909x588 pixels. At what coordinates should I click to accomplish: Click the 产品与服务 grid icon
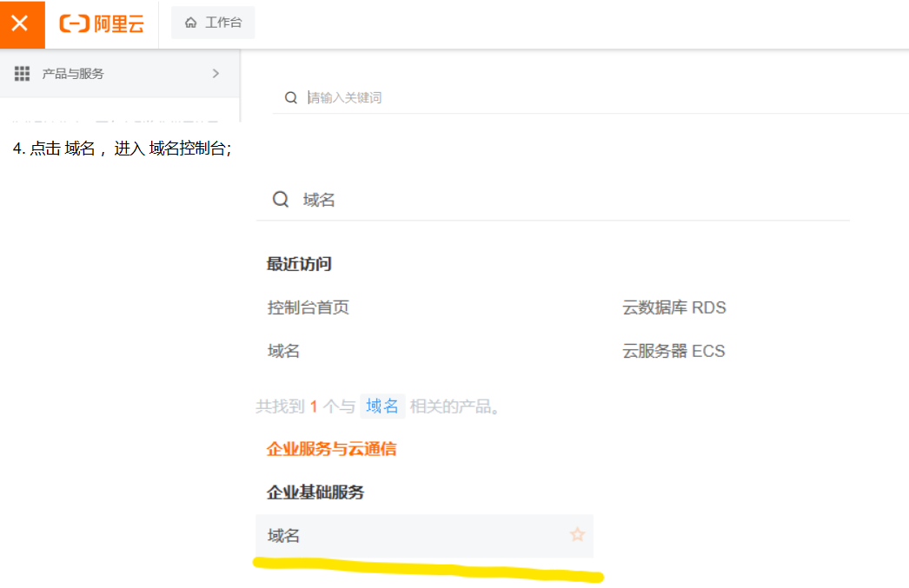[x=23, y=74]
